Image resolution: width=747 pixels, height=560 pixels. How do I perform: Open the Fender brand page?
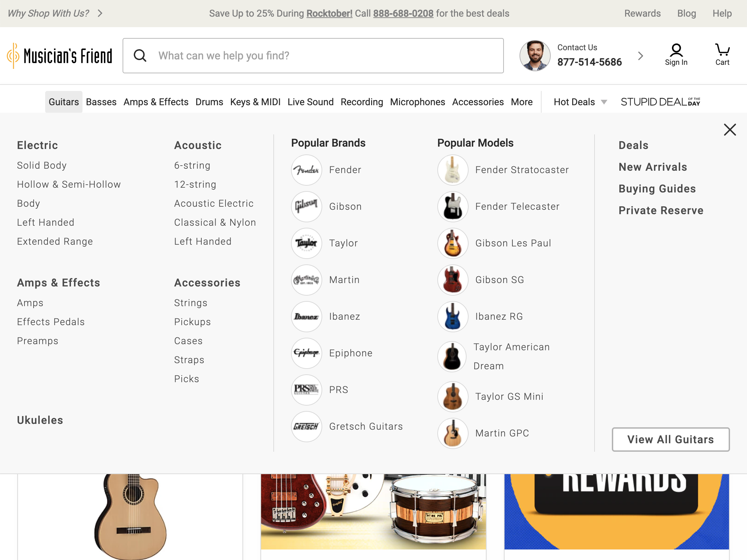[x=306, y=170]
